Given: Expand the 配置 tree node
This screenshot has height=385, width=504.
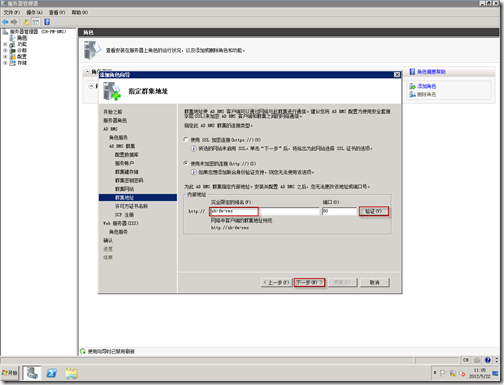Looking at the screenshot, I should 5,57.
